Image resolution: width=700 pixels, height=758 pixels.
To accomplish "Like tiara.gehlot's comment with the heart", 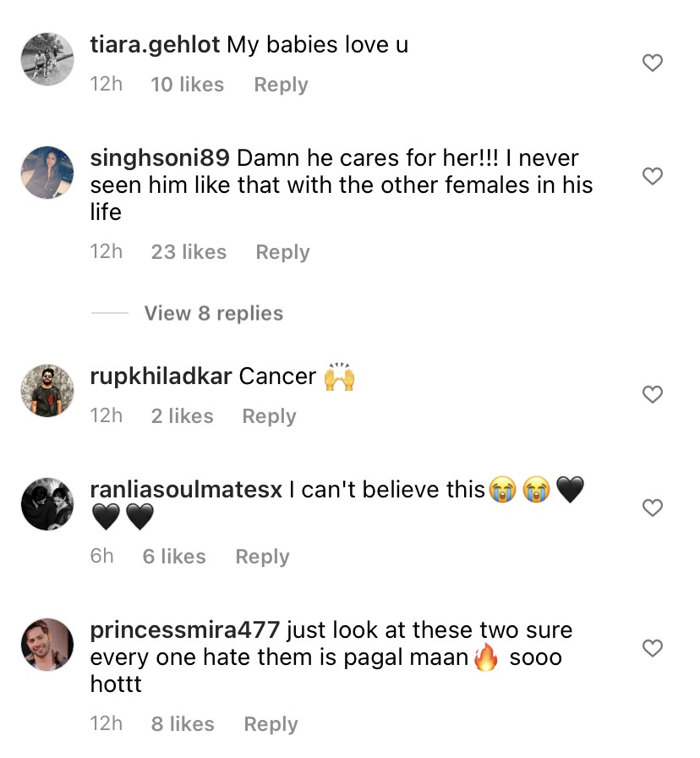I will [x=652, y=63].
